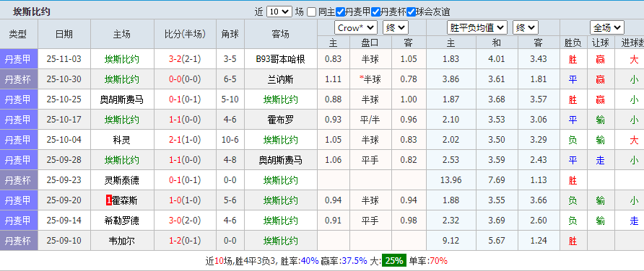Click away odds 1.24 for 韦加尔 match
The height and width of the screenshot is (271, 644).
538,241
